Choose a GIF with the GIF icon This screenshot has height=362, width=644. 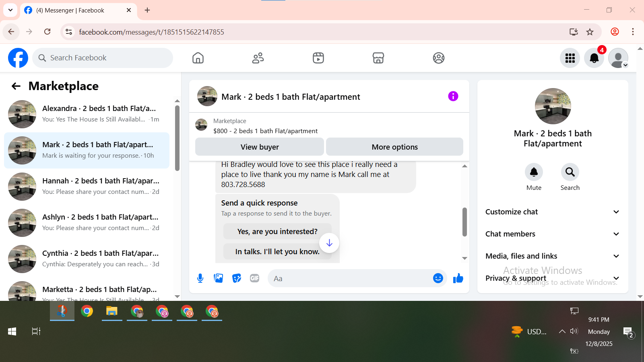pyautogui.click(x=254, y=278)
